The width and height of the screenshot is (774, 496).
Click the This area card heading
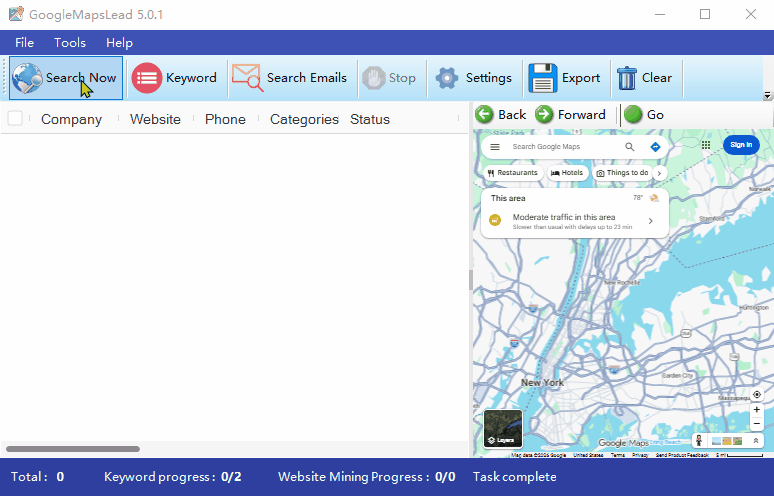(x=508, y=198)
